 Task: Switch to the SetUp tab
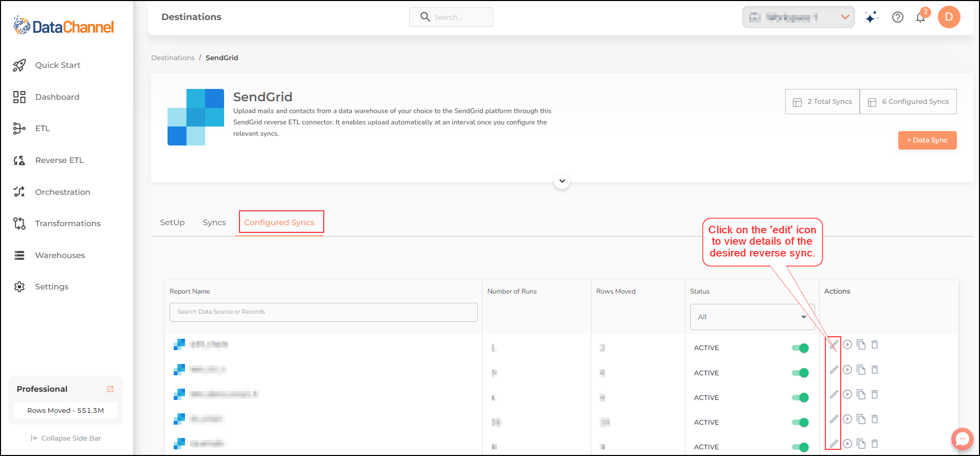click(172, 223)
